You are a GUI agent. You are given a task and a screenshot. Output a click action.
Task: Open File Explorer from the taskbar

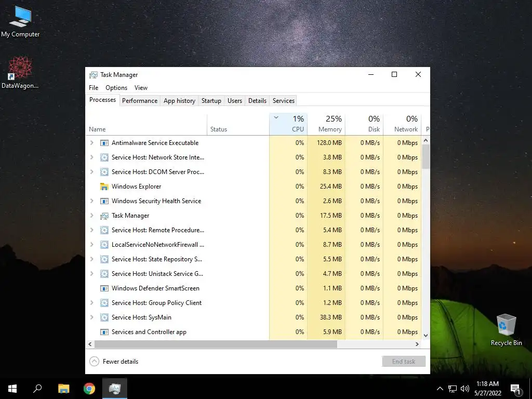click(63, 389)
